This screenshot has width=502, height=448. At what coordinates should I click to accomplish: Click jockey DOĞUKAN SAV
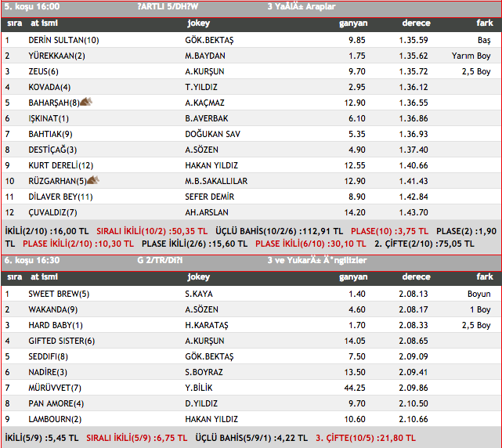[212, 134]
